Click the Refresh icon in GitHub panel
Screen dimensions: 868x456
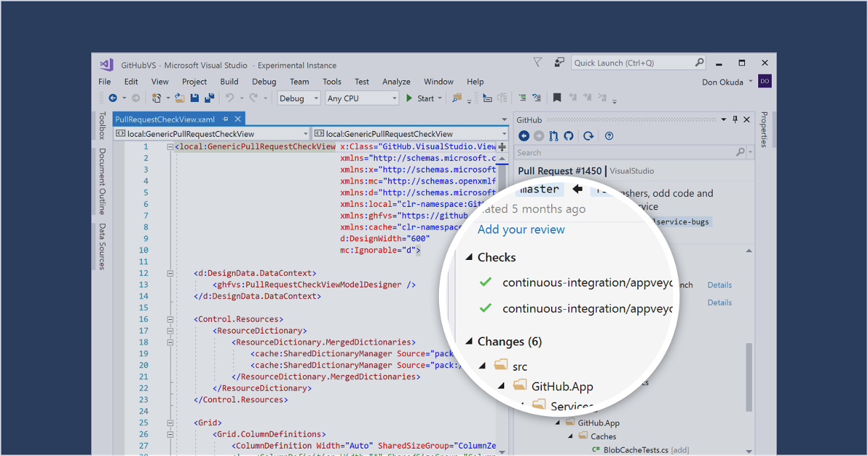point(588,136)
